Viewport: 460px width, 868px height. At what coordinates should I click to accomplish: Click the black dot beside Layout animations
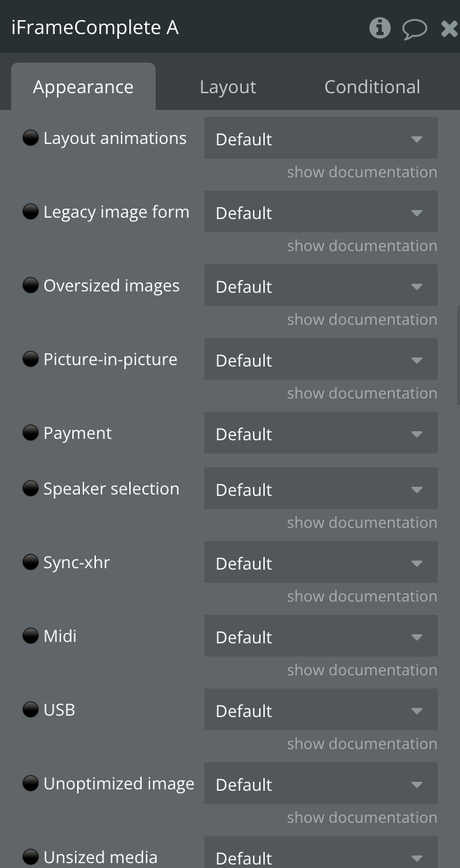coord(31,138)
